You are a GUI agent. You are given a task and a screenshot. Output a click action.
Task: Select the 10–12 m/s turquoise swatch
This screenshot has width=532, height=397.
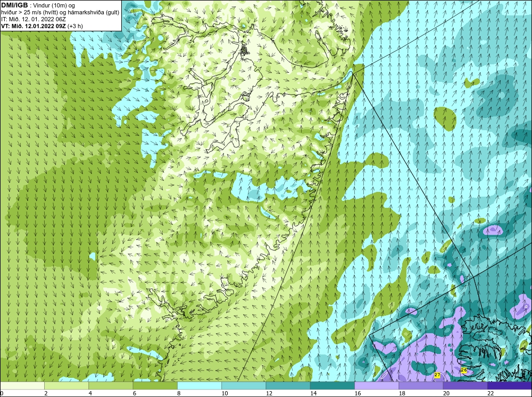pyautogui.click(x=244, y=385)
